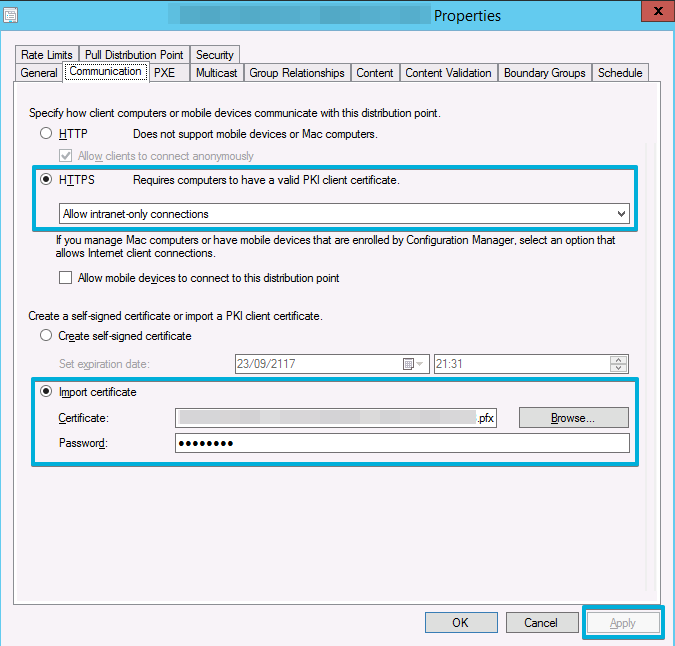Click the Certificate file path field
Image resolution: width=675 pixels, height=646 pixels.
[x=336, y=418]
